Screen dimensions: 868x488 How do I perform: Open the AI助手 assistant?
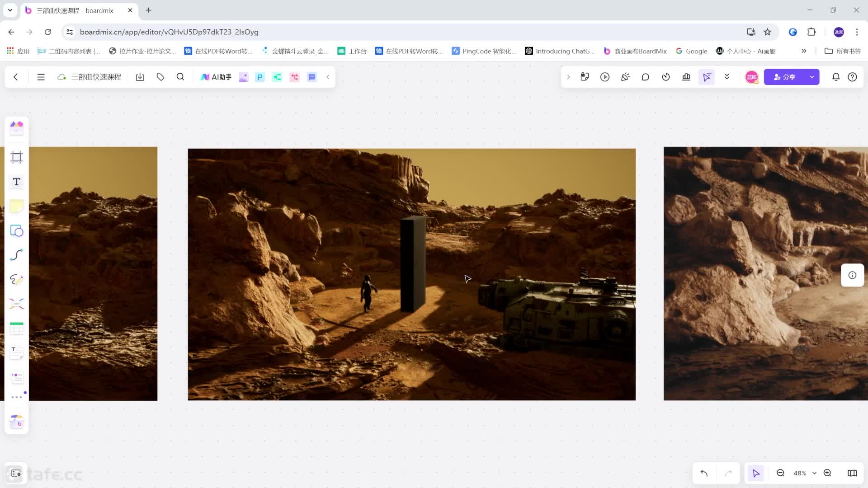pyautogui.click(x=216, y=77)
